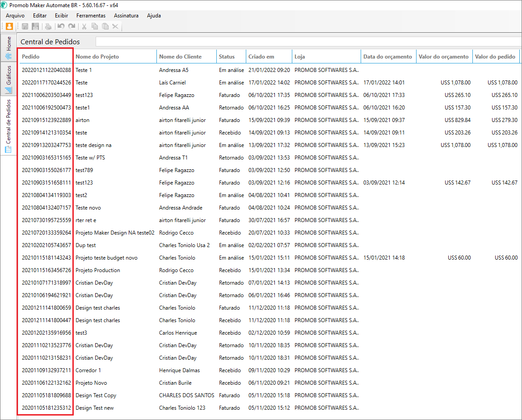Click project name airton

82,120
